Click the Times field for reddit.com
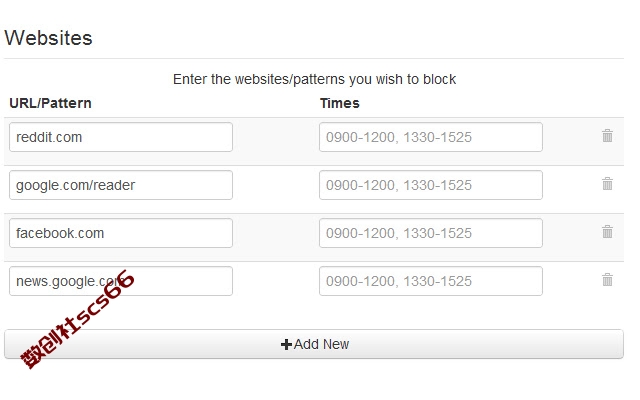 coord(431,137)
